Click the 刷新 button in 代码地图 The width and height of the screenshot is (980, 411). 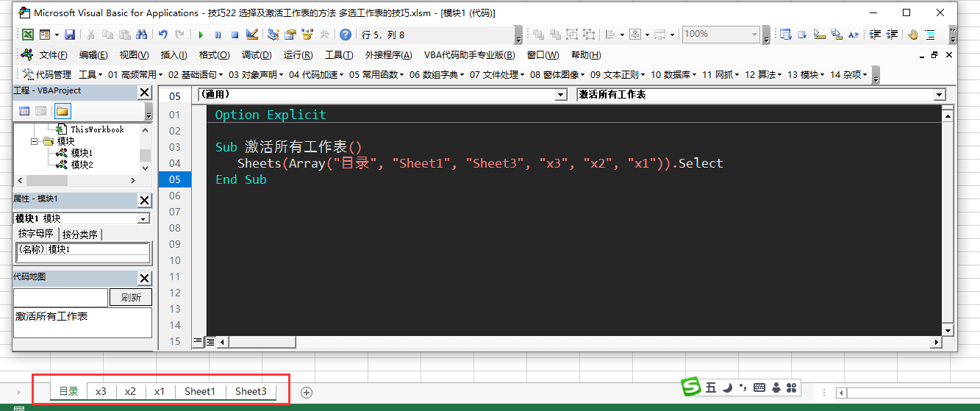pyautogui.click(x=131, y=298)
